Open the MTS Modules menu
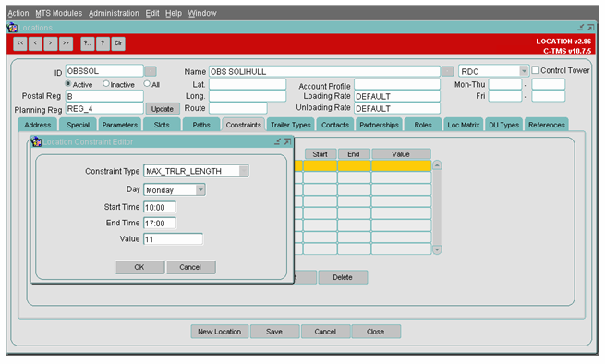Viewport: 605px width, 364px height. 58,13
